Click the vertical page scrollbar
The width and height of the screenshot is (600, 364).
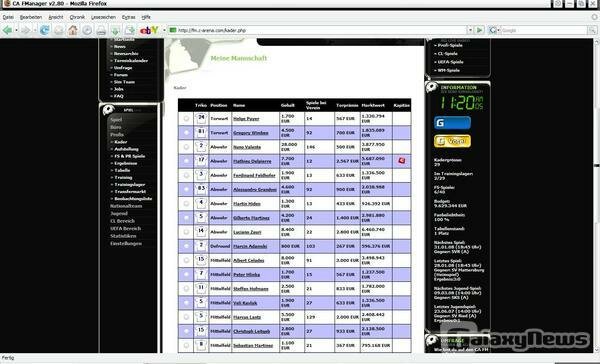tap(597, 195)
